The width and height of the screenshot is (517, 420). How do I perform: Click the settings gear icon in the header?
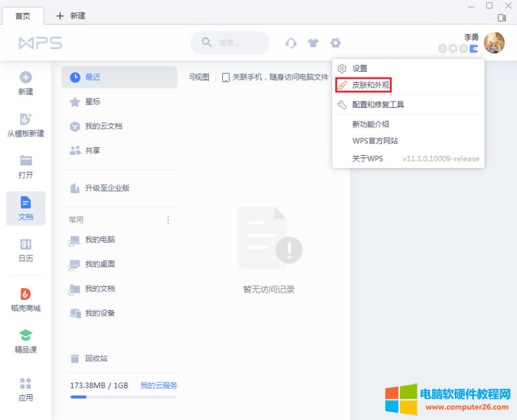coord(335,43)
